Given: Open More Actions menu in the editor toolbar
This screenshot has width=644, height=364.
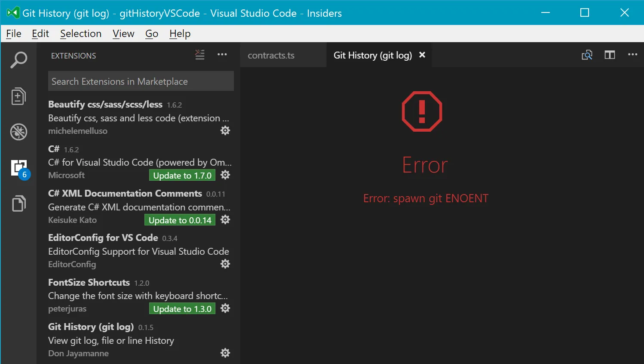Looking at the screenshot, I should 633,55.
